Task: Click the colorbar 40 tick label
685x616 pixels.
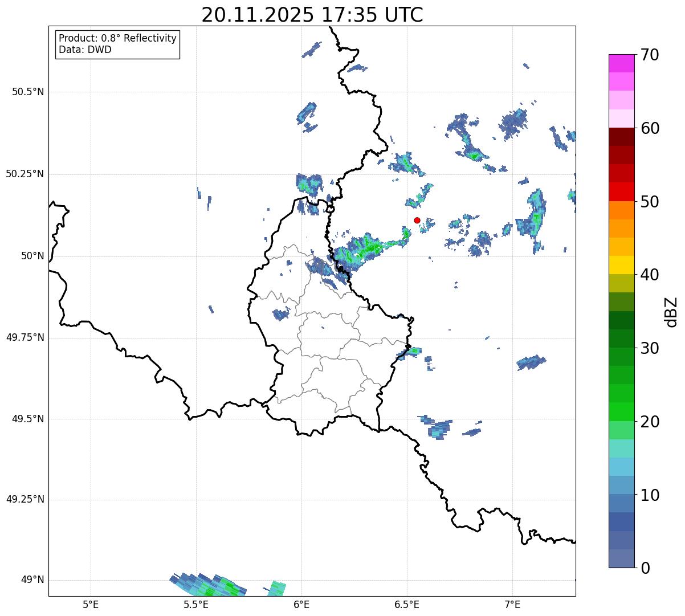Action: click(x=650, y=275)
